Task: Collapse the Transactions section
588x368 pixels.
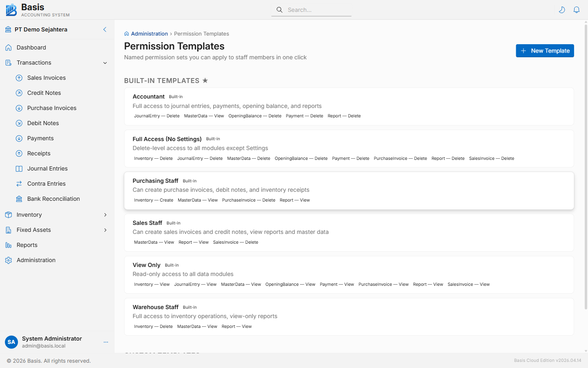Action: [x=57, y=63]
